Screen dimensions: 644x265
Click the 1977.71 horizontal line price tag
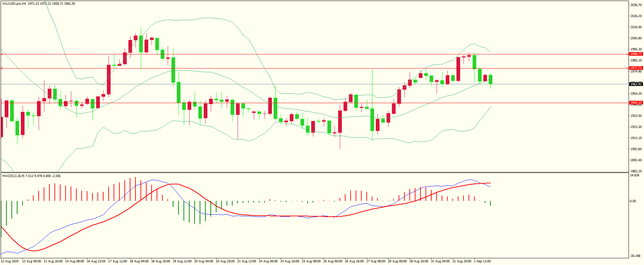[x=636, y=68]
